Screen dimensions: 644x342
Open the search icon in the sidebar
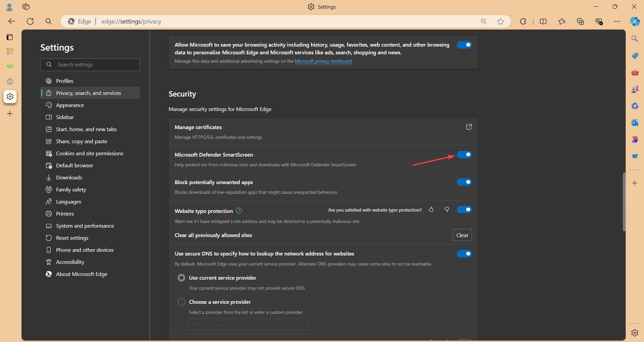coord(635,39)
